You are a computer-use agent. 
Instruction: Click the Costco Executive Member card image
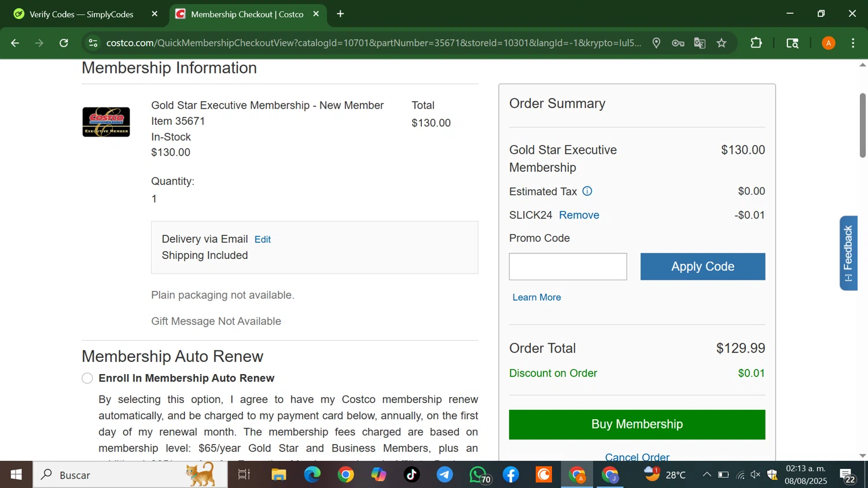coord(106,122)
